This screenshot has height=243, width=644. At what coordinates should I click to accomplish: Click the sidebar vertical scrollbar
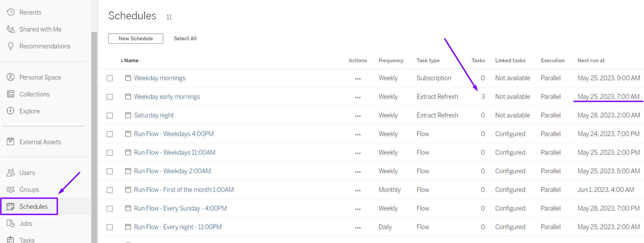pyautogui.click(x=94, y=135)
